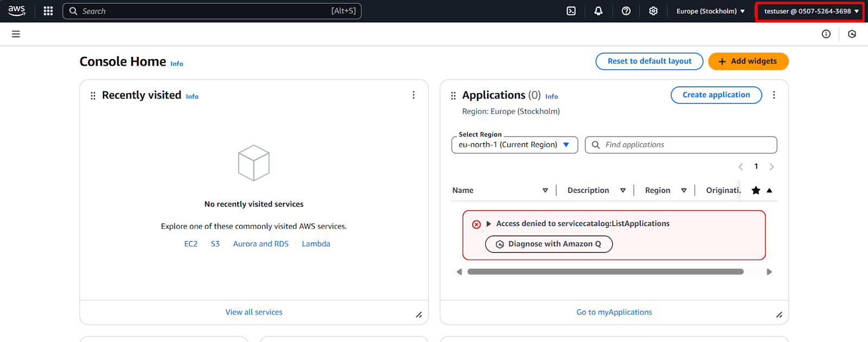Open the EC2 service link
The height and width of the screenshot is (342, 868).
coord(191,244)
